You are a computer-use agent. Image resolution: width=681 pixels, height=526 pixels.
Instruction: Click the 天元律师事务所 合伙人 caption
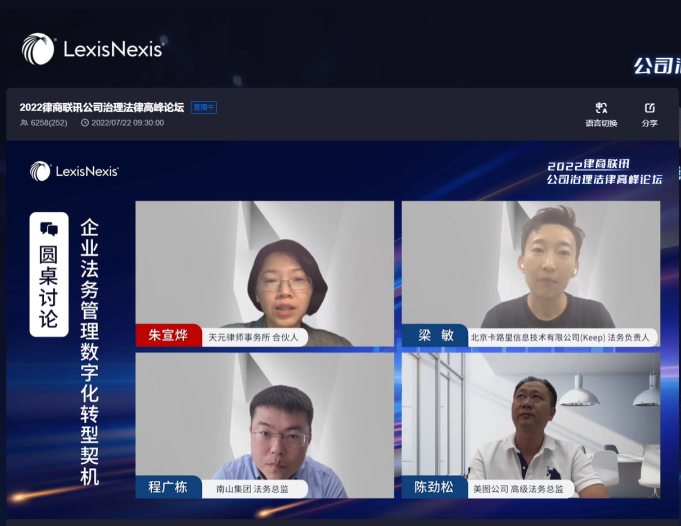(x=253, y=337)
